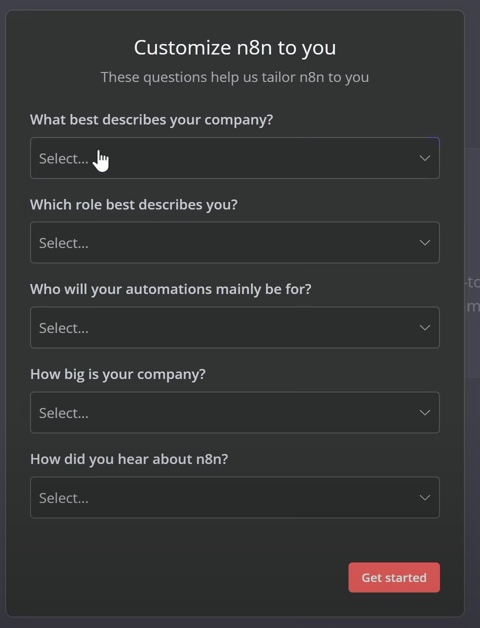Click the chevron arrow in the automations field
Viewport: 480px width, 628px height.
425,328
